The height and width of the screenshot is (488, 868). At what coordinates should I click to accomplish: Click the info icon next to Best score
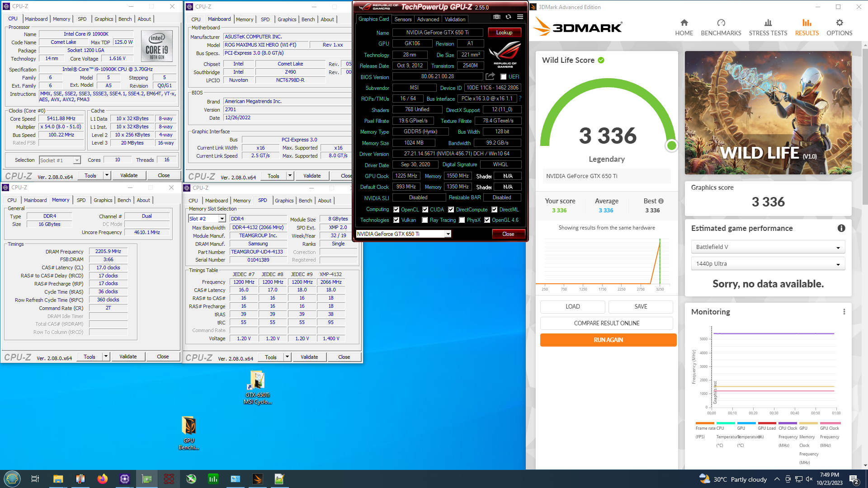point(661,201)
